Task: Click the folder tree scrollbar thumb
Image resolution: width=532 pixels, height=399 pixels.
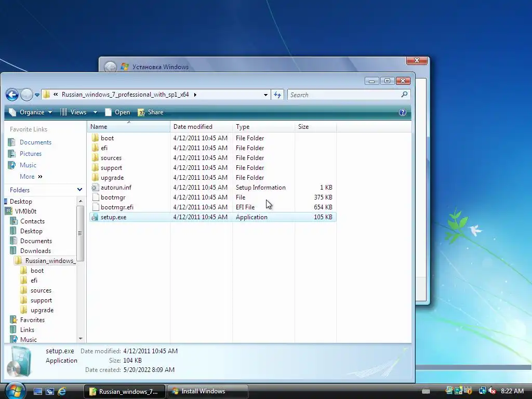Action: (81, 233)
